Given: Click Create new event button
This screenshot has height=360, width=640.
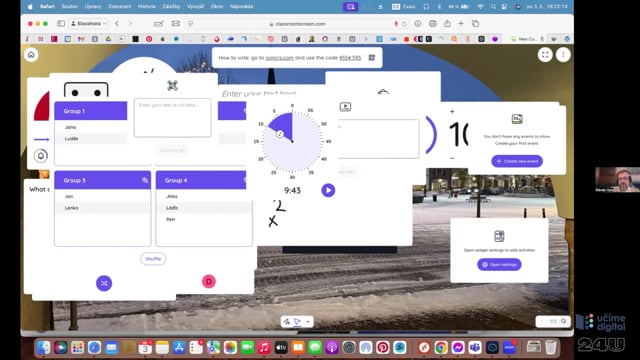Looking at the screenshot, I should point(517,161).
